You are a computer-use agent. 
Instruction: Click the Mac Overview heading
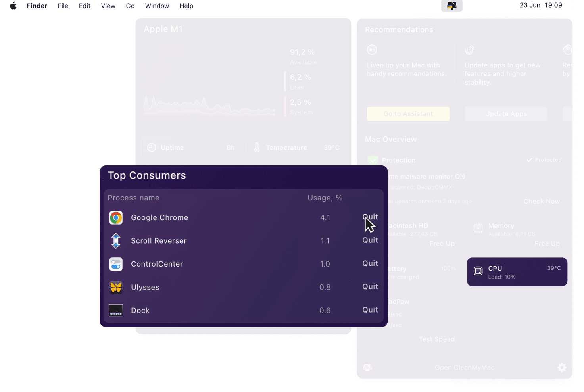pos(391,139)
